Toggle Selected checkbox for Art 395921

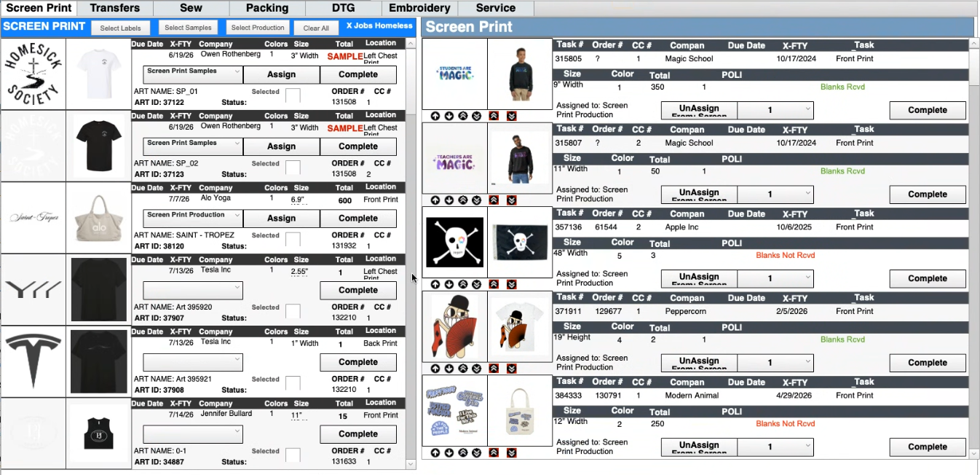pos(293,383)
